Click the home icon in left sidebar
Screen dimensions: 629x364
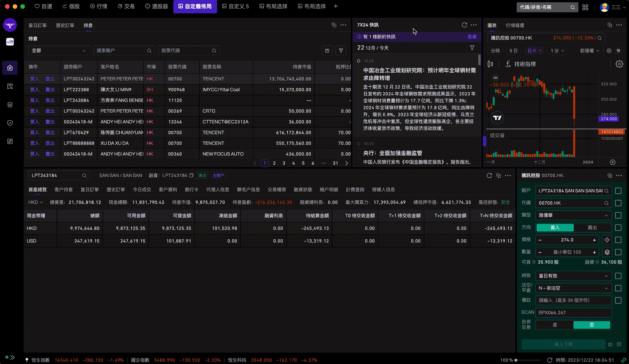tap(10, 68)
